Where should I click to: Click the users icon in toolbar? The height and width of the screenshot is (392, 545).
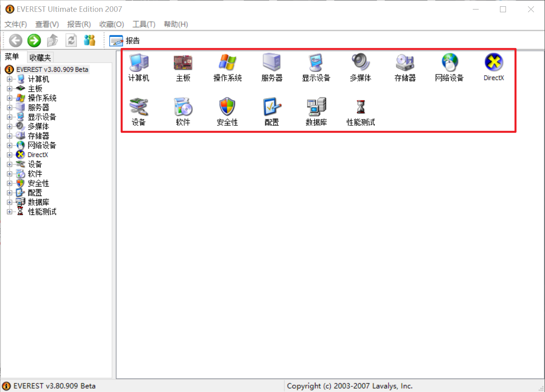click(90, 40)
